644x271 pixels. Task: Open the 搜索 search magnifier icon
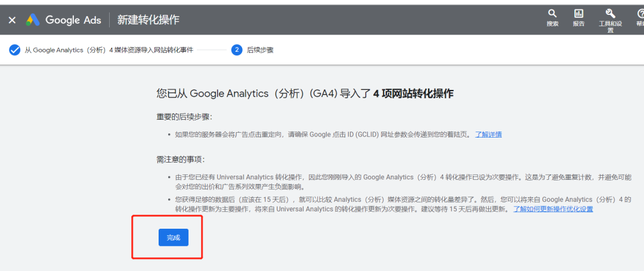click(x=552, y=14)
